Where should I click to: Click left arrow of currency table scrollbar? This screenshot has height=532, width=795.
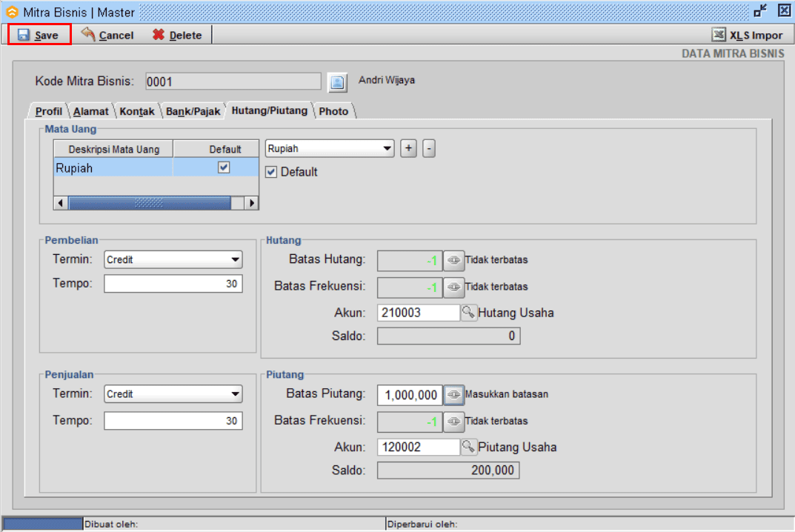[61, 203]
